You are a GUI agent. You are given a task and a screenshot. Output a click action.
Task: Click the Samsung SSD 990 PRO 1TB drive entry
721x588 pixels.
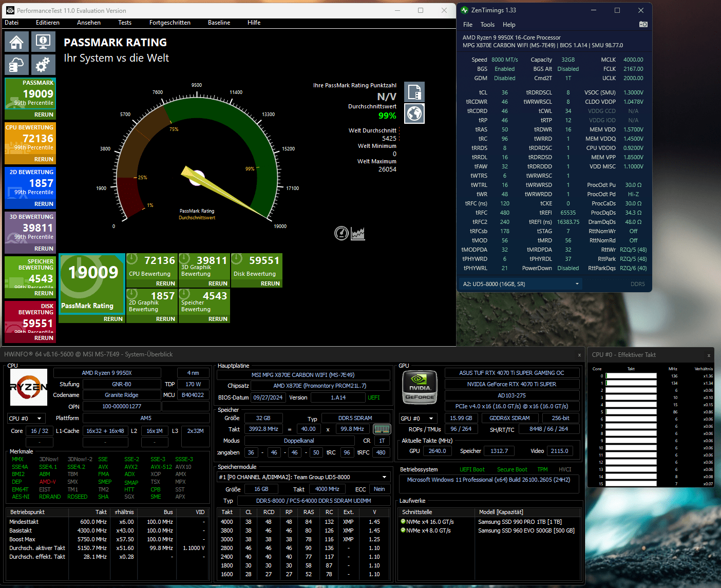click(520, 522)
